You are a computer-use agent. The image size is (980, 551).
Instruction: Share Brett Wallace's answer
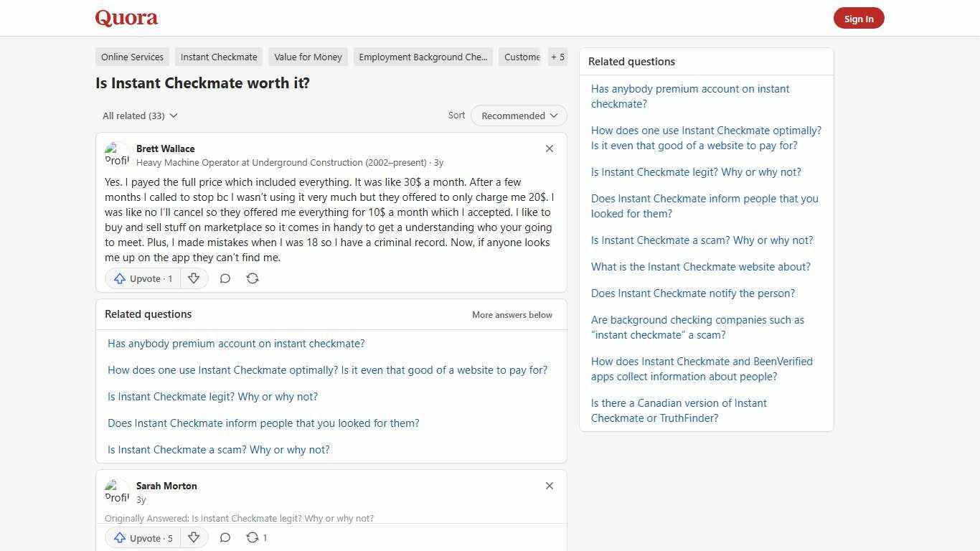tap(253, 278)
